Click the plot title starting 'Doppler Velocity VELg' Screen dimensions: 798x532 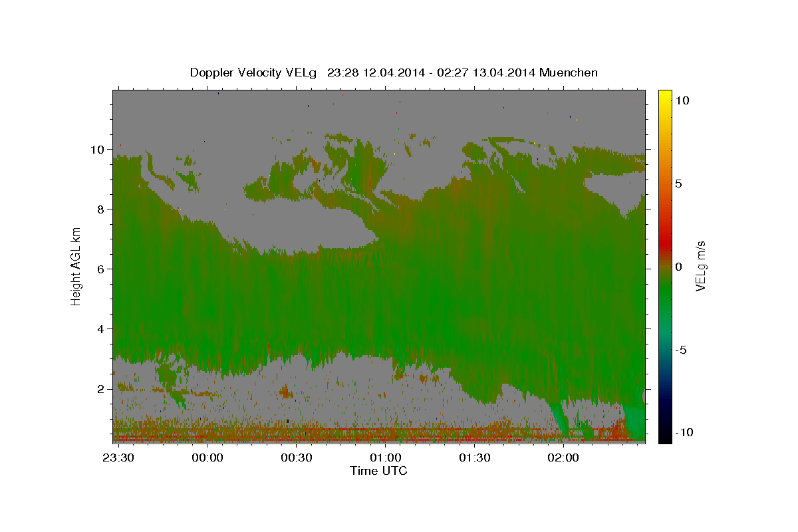pyautogui.click(x=394, y=72)
